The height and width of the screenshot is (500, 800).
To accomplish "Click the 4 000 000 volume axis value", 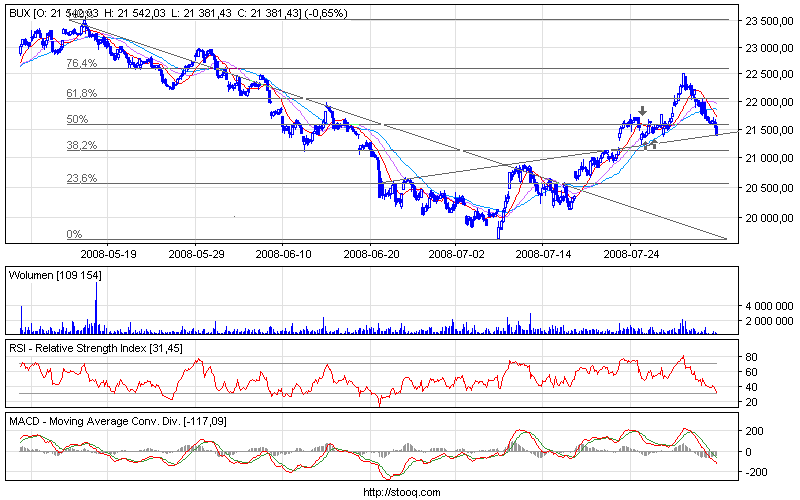I will [769, 306].
